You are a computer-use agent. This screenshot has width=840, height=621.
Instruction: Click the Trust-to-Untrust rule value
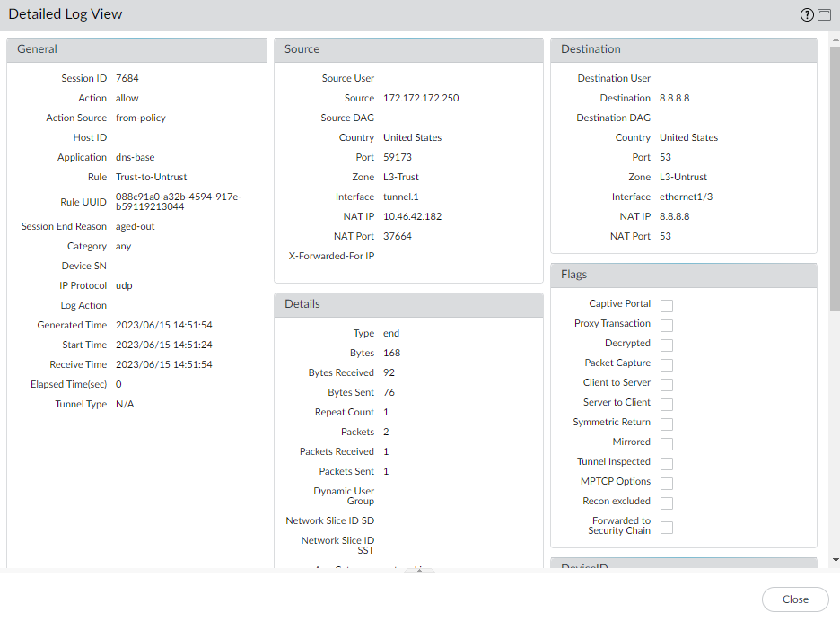[151, 177]
